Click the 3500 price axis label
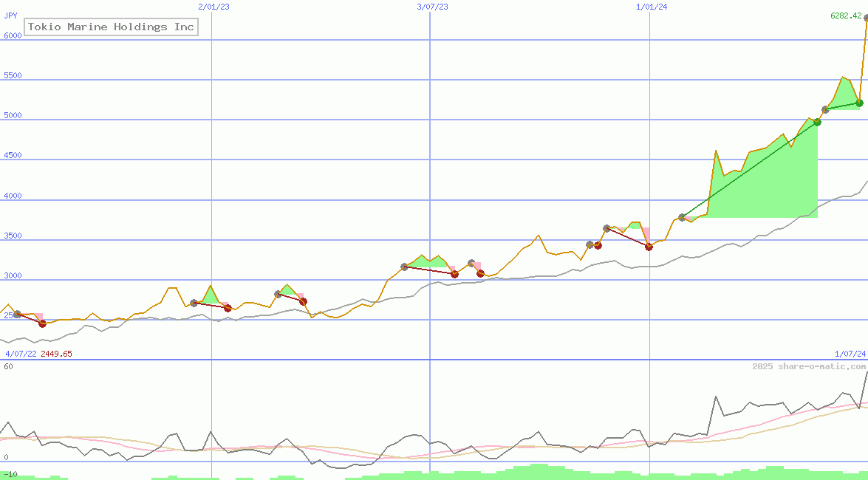Viewport: 868px width, 480px height. click(x=13, y=236)
